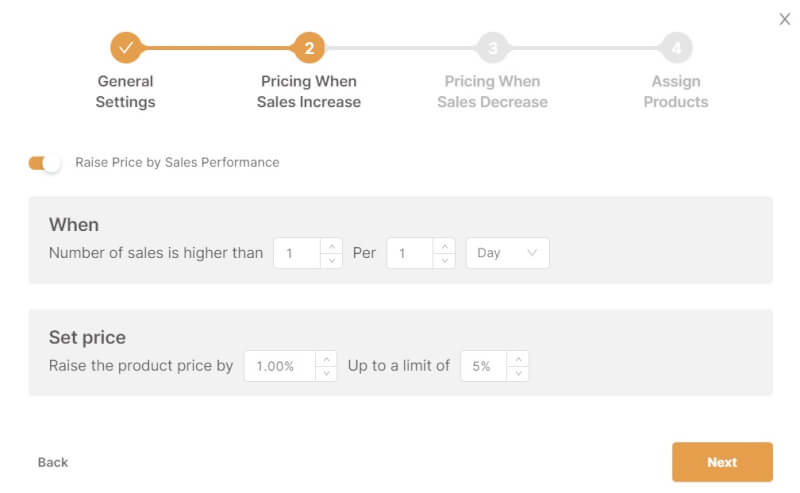The width and height of the screenshot is (800, 493).
Task: Decrease the Per period count
Action: (444, 260)
